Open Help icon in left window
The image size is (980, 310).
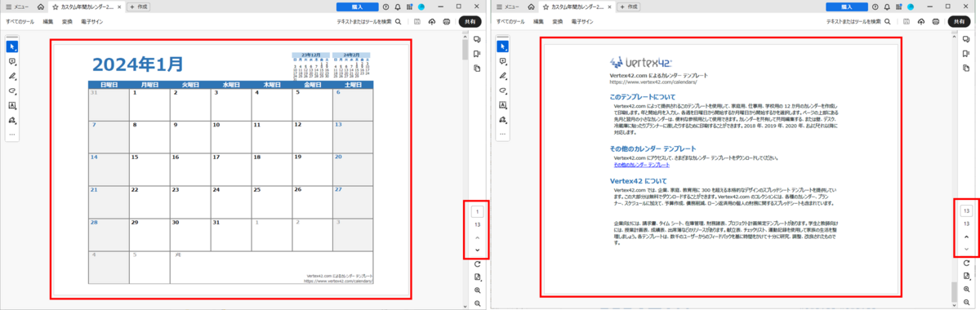pyautogui.click(x=386, y=7)
